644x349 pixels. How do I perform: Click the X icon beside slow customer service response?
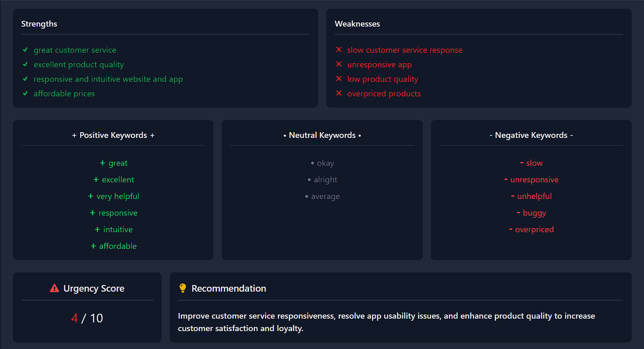[x=339, y=50]
